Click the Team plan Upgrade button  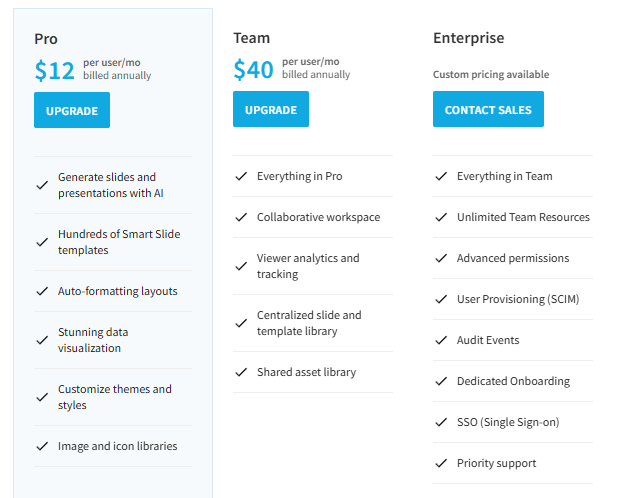pyautogui.click(x=271, y=110)
